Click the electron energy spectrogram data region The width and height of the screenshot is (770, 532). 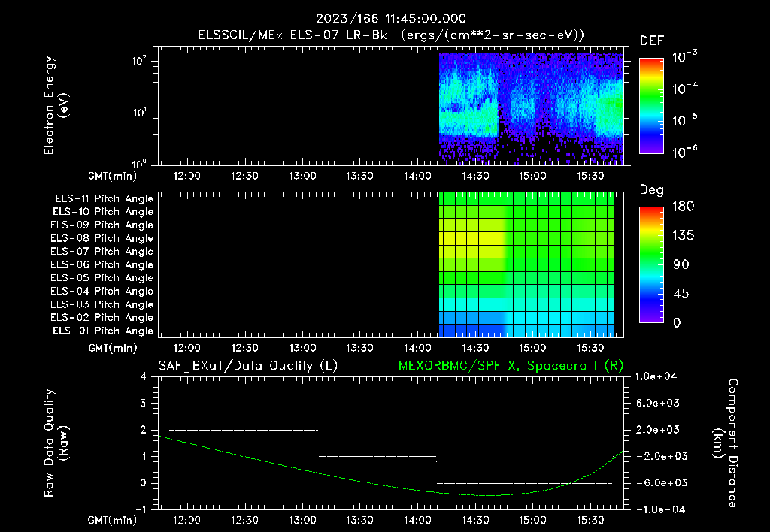[x=531, y=108]
